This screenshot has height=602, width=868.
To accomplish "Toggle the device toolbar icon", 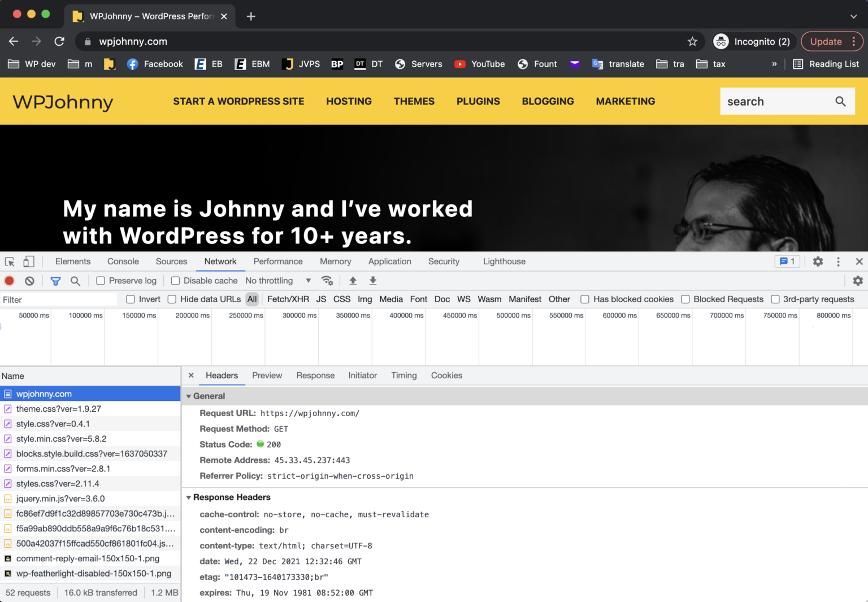I will pyautogui.click(x=29, y=261).
